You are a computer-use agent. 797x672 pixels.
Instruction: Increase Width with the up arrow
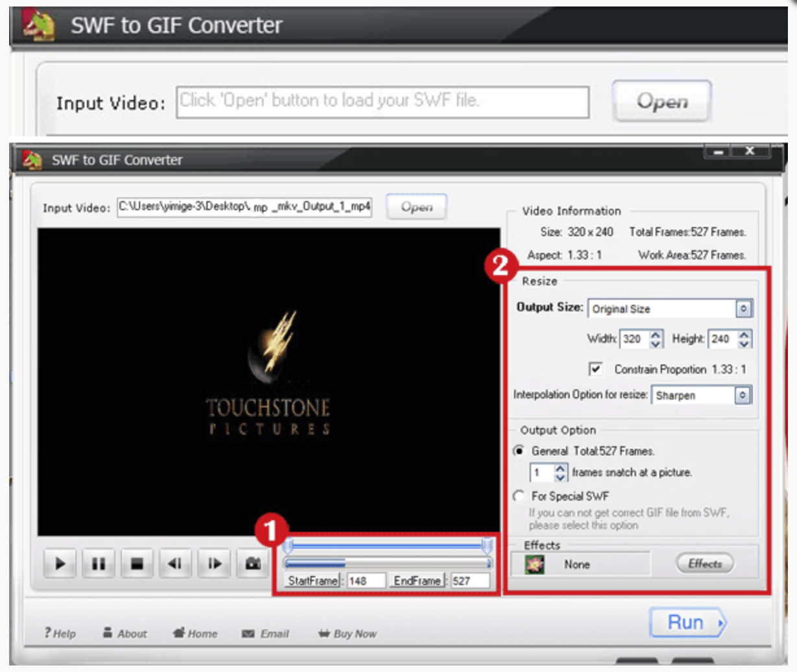tap(656, 334)
